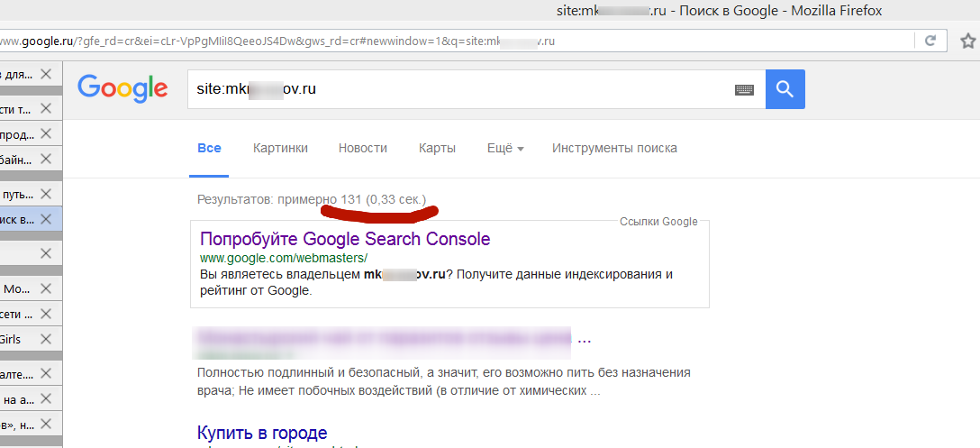Select the 'Все' search filter
The width and height of the screenshot is (980, 448).
point(209,149)
